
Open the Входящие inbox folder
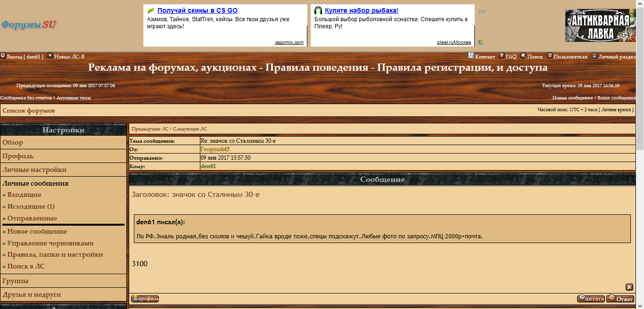point(24,195)
